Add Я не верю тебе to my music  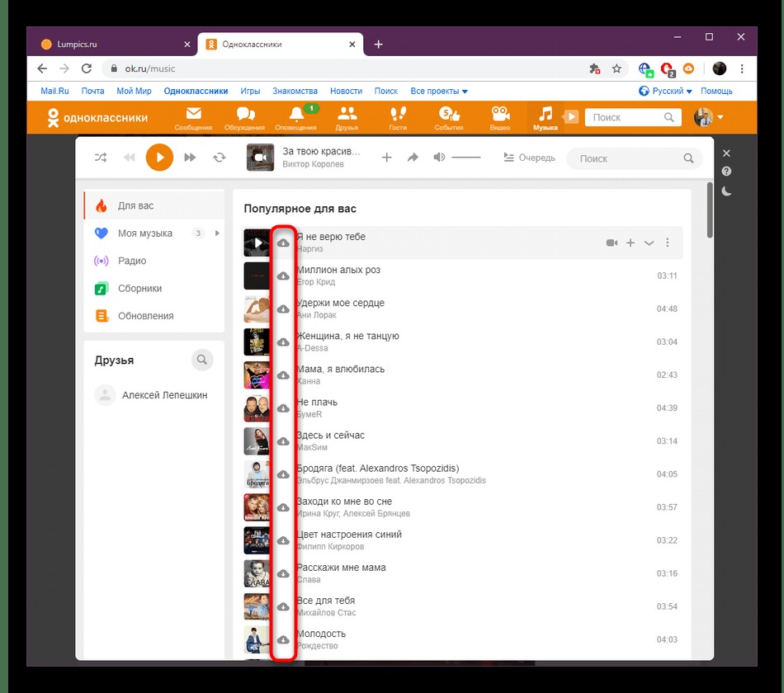coord(631,243)
